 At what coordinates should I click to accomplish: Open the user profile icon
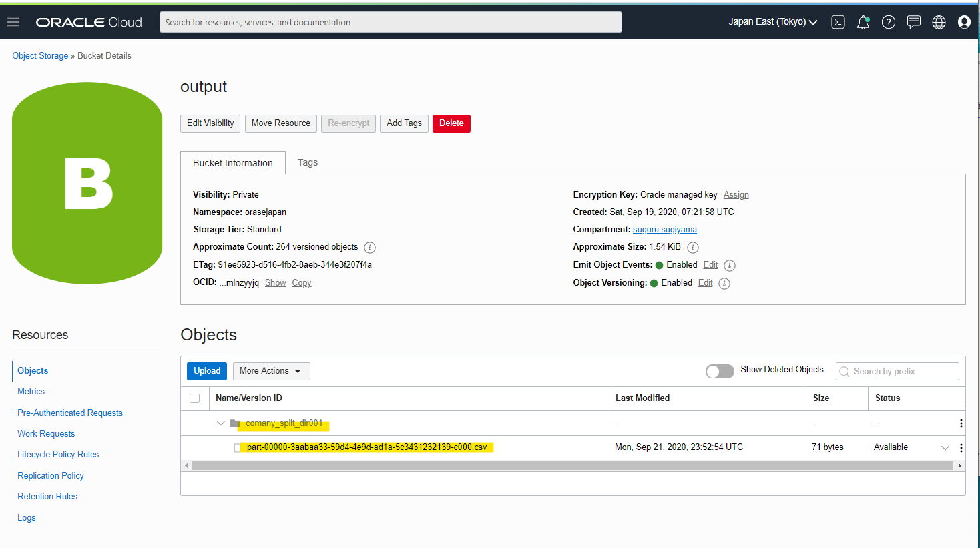click(x=964, y=22)
